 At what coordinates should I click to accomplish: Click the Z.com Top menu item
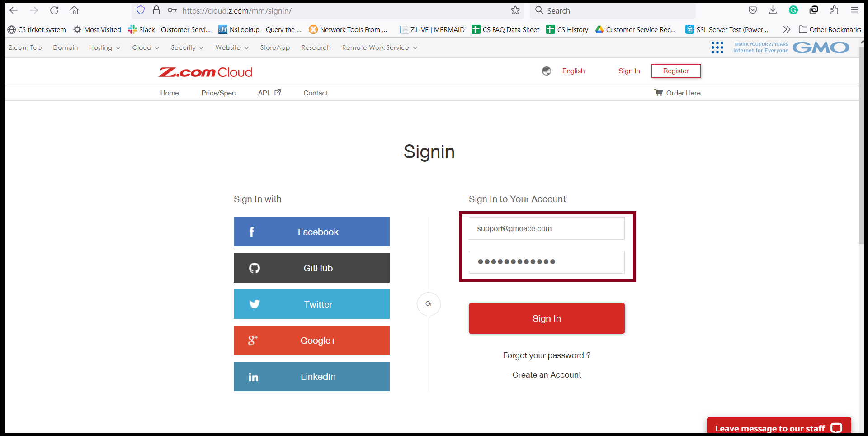coord(25,47)
